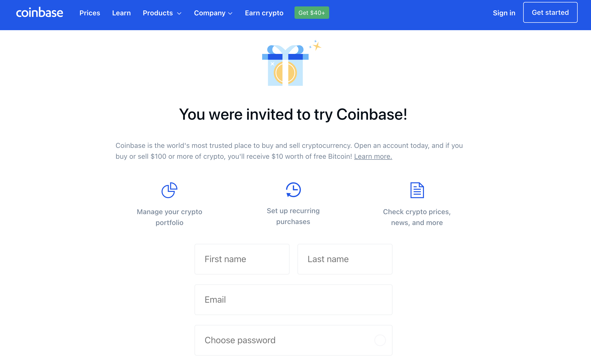The image size is (591, 364).
Task: Click the Learn menu item
Action: 121,13
